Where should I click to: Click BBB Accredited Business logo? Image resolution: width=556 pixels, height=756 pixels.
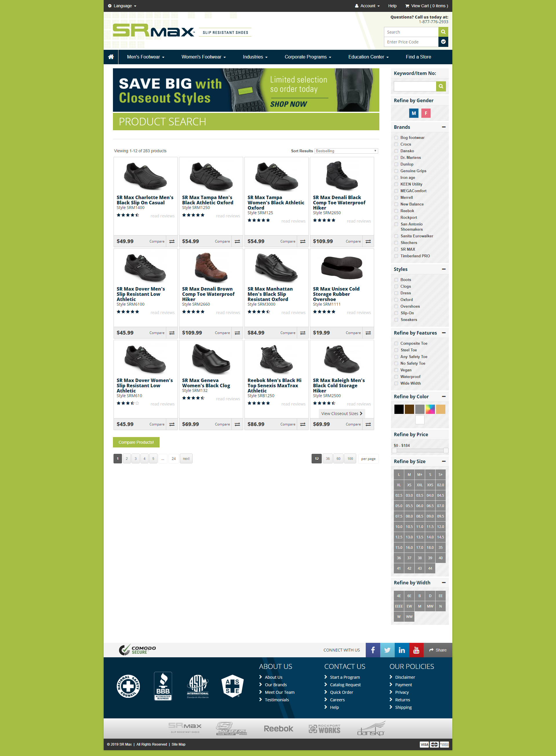click(163, 686)
